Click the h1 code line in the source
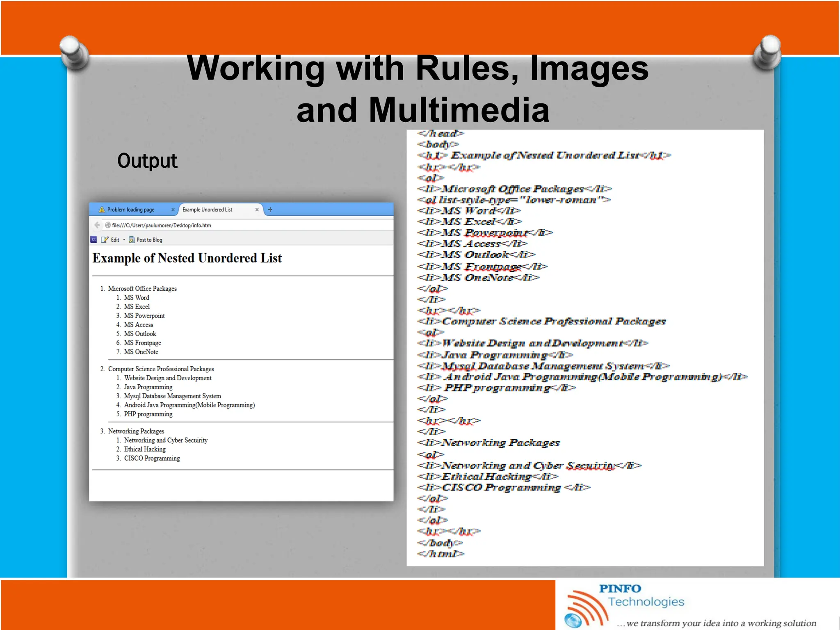The width and height of the screenshot is (840, 630). (544, 155)
